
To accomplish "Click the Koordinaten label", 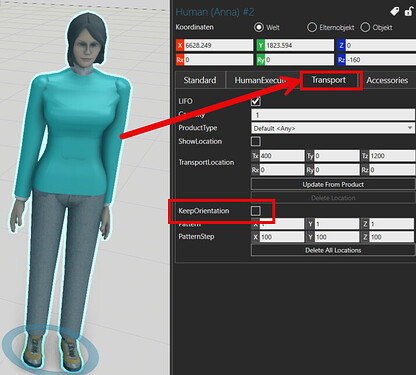I will (195, 27).
